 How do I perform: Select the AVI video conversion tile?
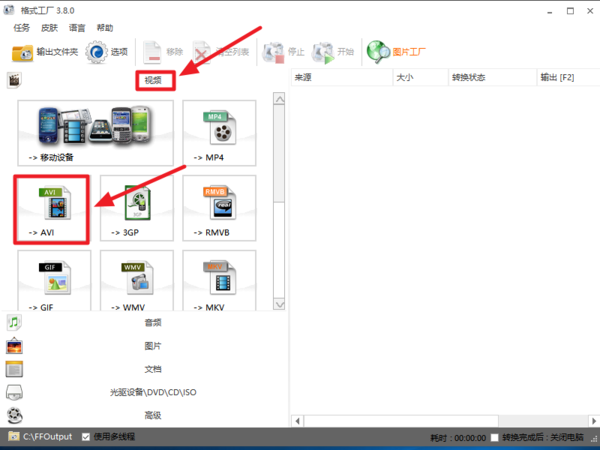pos(52,208)
